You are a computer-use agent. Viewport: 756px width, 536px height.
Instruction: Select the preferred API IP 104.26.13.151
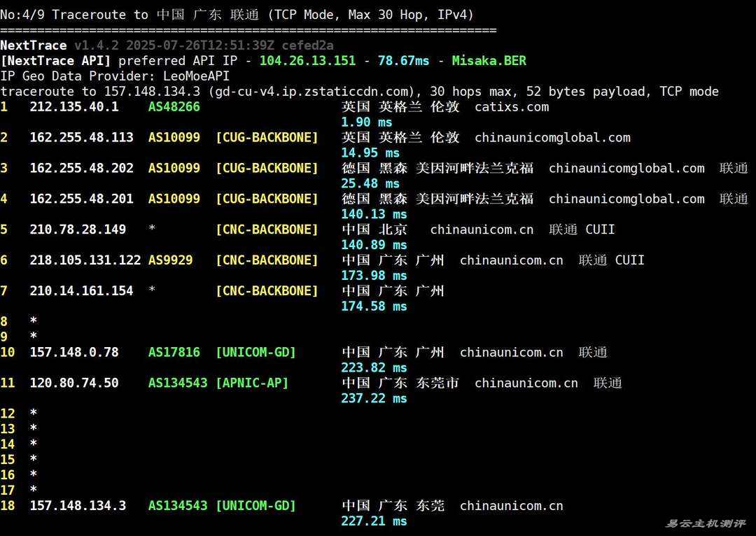pos(307,61)
